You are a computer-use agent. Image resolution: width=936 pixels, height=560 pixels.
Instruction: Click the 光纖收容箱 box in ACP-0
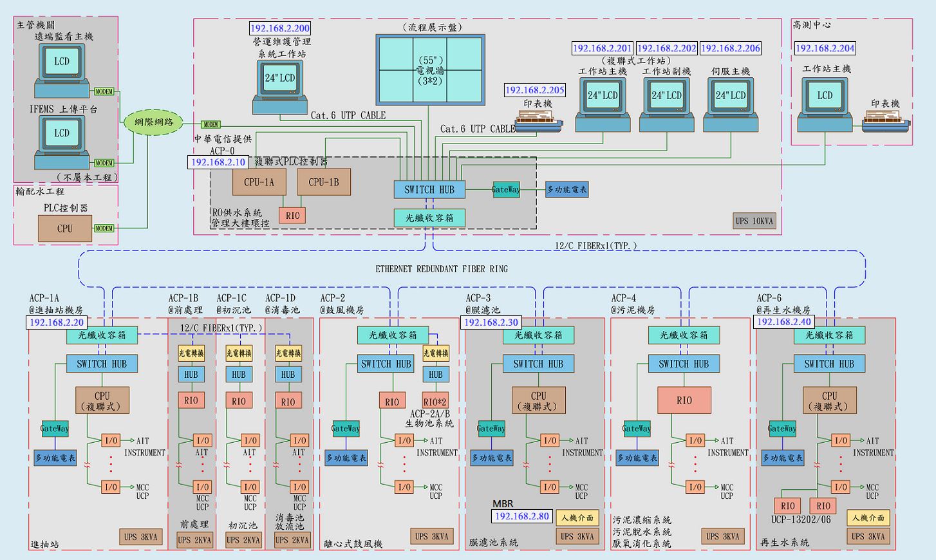(429, 218)
